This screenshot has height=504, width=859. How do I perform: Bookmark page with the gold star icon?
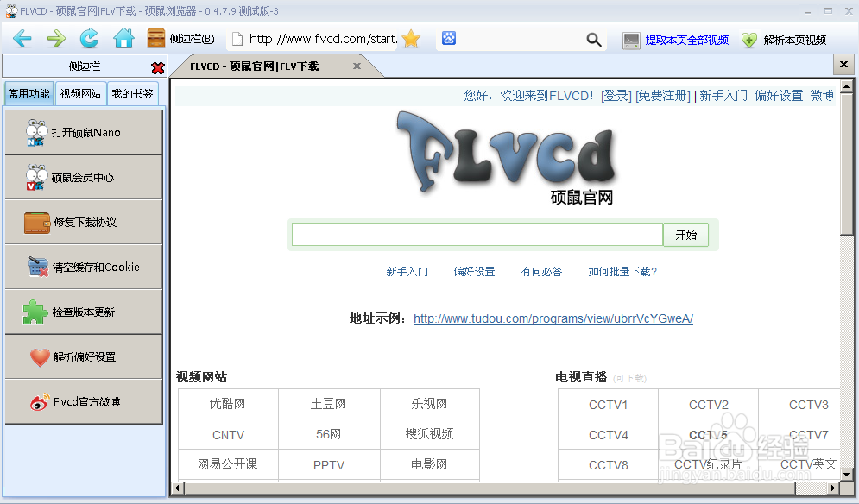[x=411, y=39]
